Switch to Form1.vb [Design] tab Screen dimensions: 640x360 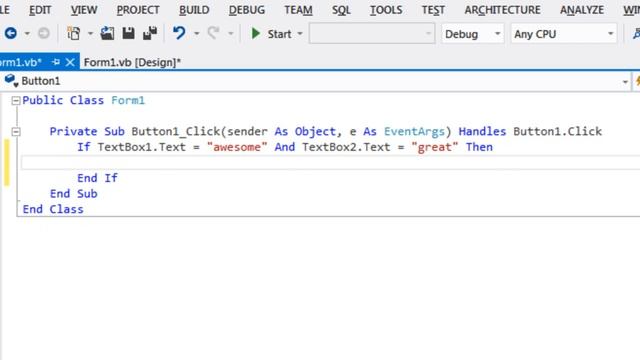coord(132,62)
